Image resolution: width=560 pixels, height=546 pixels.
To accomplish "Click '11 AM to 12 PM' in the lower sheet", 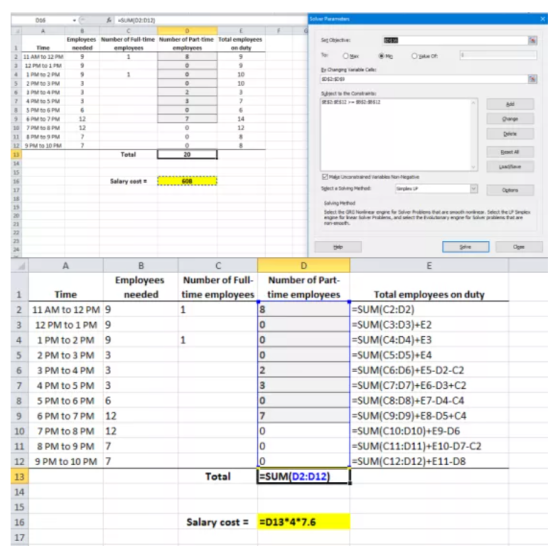I will pyautogui.click(x=66, y=310).
